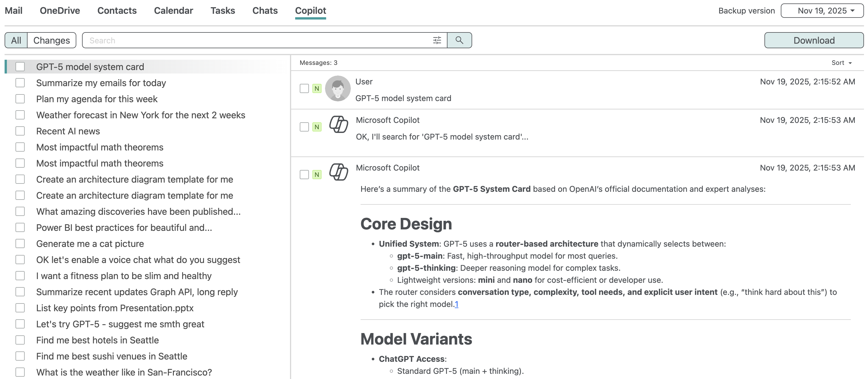Screen dimensions: 868x379
Task: Click the N badge on the summary message
Action: [317, 175]
